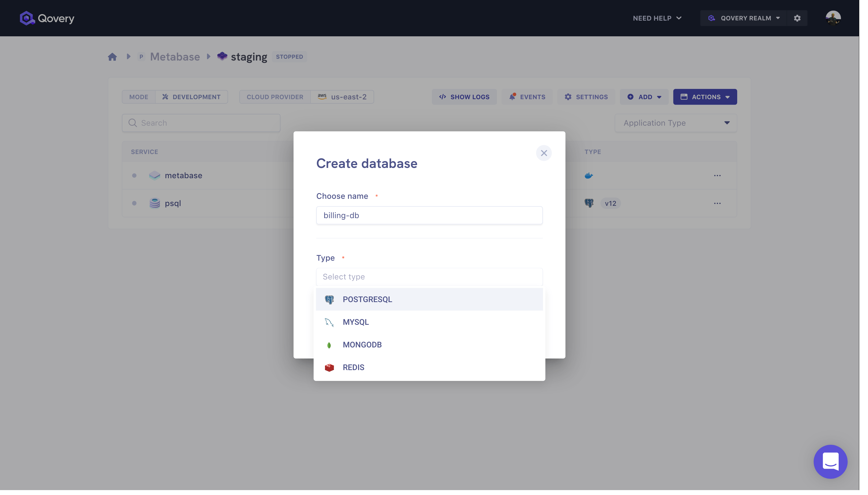Click the Qovery logo
This screenshot has height=495, width=868.
point(47,18)
